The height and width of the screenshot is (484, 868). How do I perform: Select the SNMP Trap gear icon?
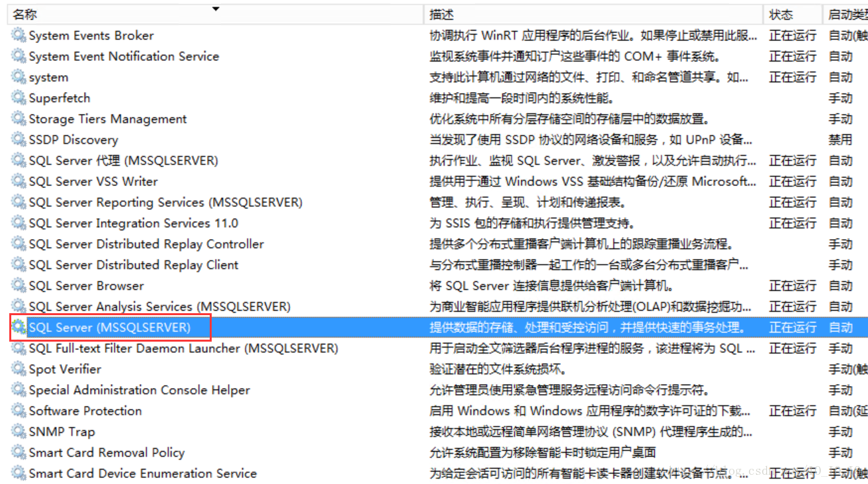click(x=19, y=432)
